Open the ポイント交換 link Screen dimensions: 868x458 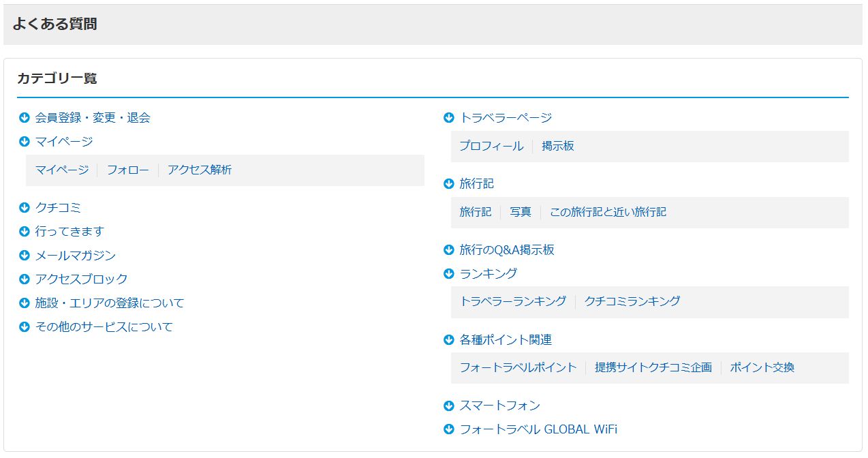762,368
